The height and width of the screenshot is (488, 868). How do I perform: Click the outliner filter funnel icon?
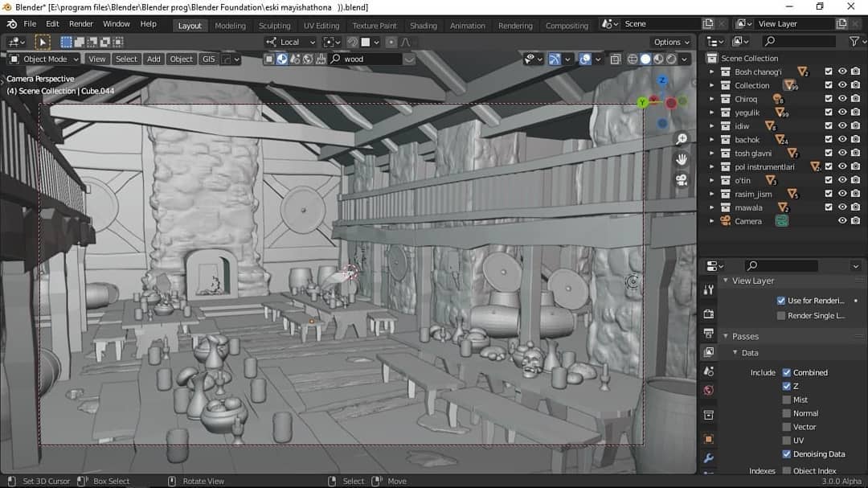(x=854, y=42)
